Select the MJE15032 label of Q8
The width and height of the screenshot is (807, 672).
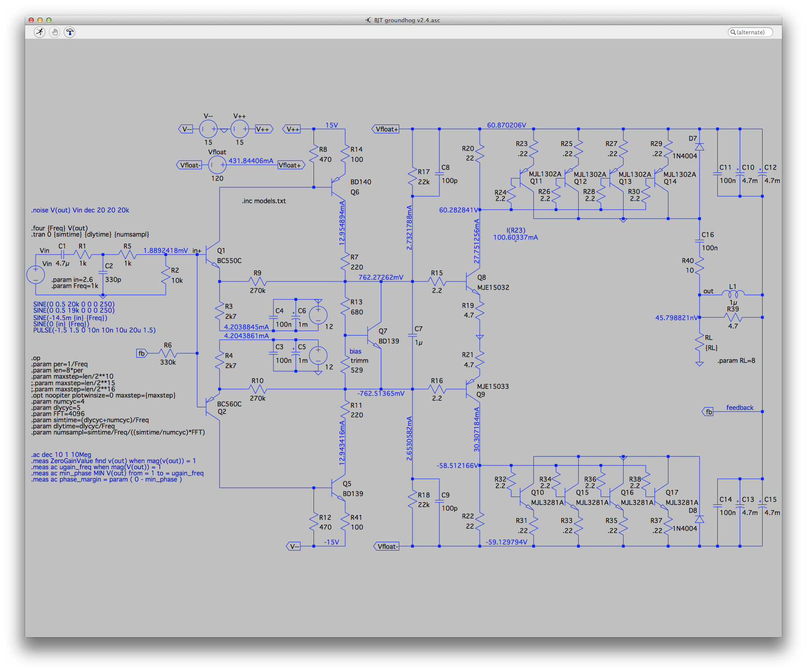pos(493,288)
